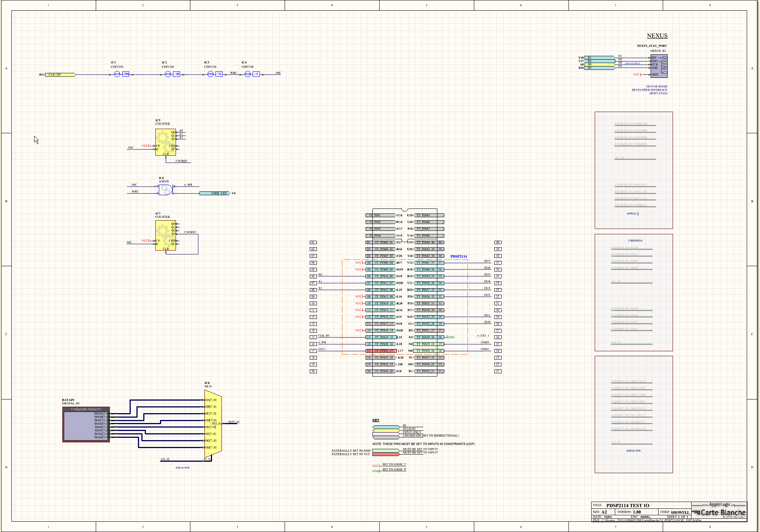Click the CLK12M input port
The image size is (760, 532).
tap(60, 74)
